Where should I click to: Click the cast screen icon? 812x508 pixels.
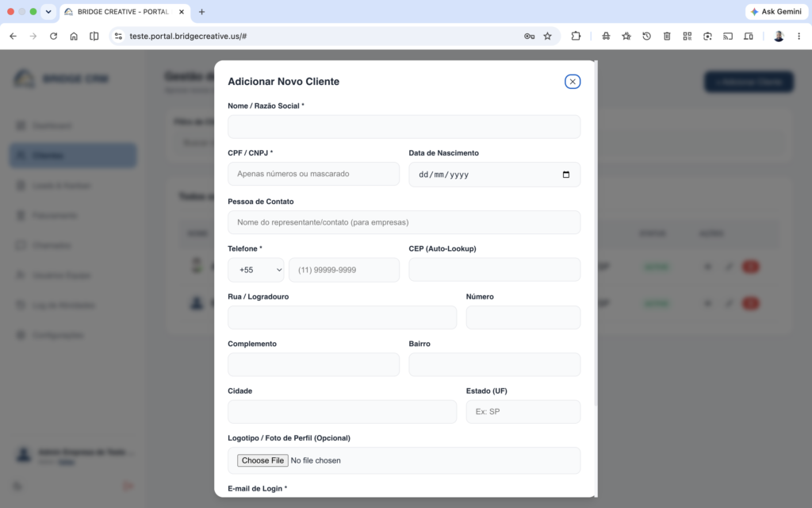(x=728, y=37)
